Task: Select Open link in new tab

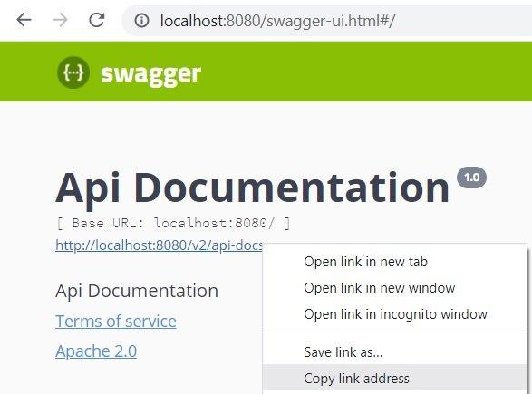Action: 365,262
